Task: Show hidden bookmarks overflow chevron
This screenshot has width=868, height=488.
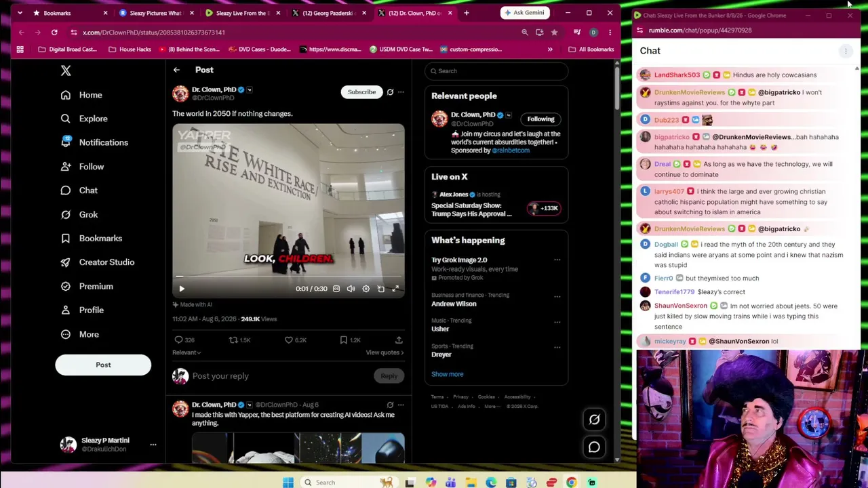Action: tap(550, 49)
